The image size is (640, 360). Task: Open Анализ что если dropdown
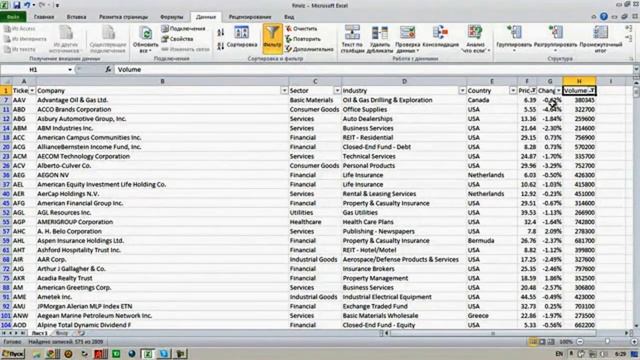pyautogui.click(x=475, y=39)
